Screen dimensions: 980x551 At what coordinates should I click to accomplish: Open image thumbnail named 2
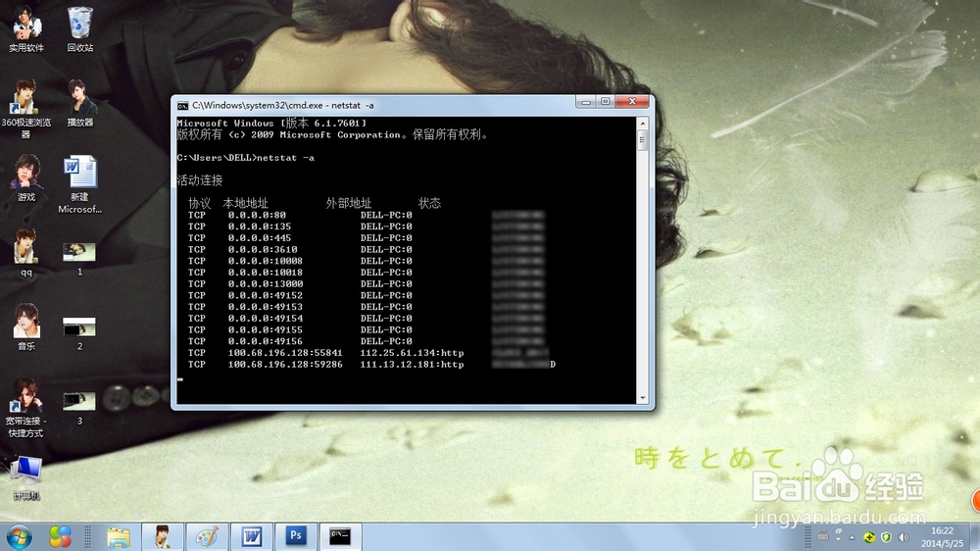click(79, 332)
